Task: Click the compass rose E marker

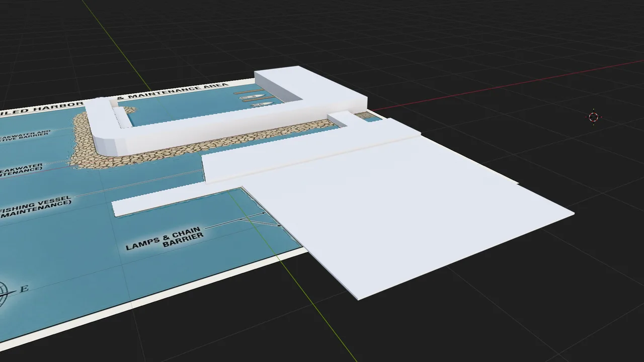Action: point(24,289)
